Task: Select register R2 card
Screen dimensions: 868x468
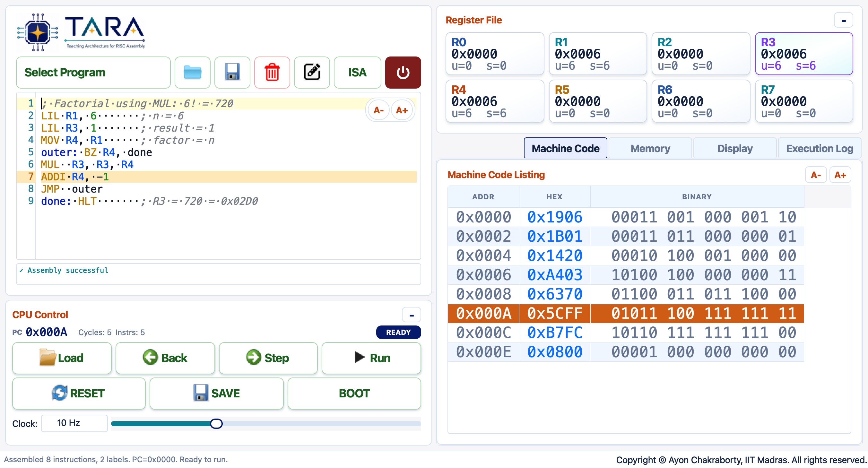Action: [x=701, y=54]
